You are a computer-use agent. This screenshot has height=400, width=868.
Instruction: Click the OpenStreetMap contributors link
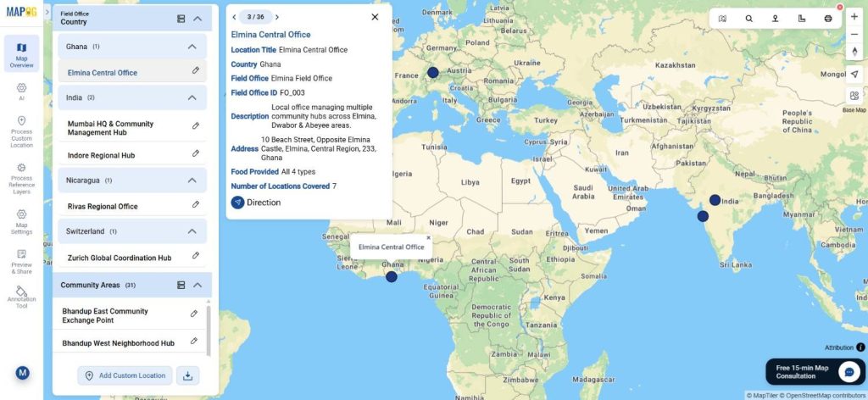[x=824, y=396]
